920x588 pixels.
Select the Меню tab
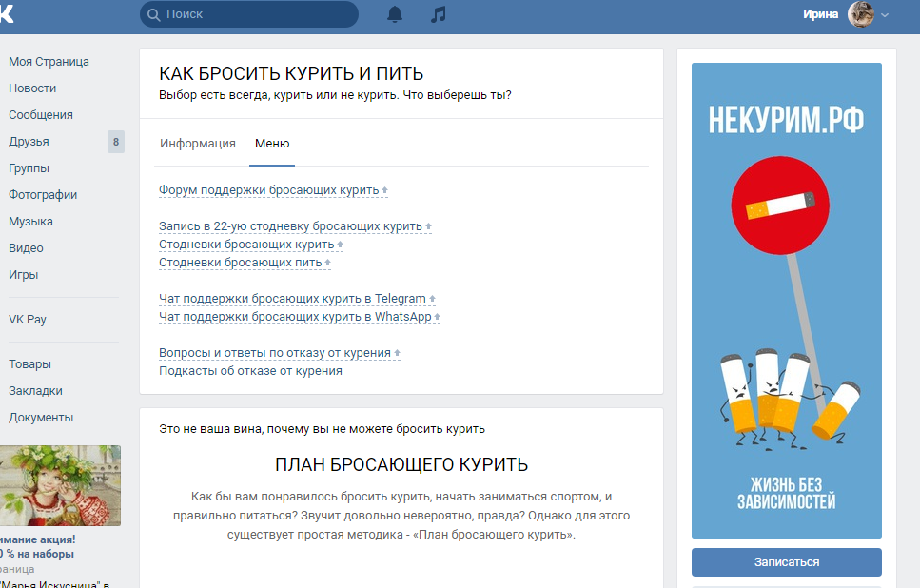[x=272, y=144]
